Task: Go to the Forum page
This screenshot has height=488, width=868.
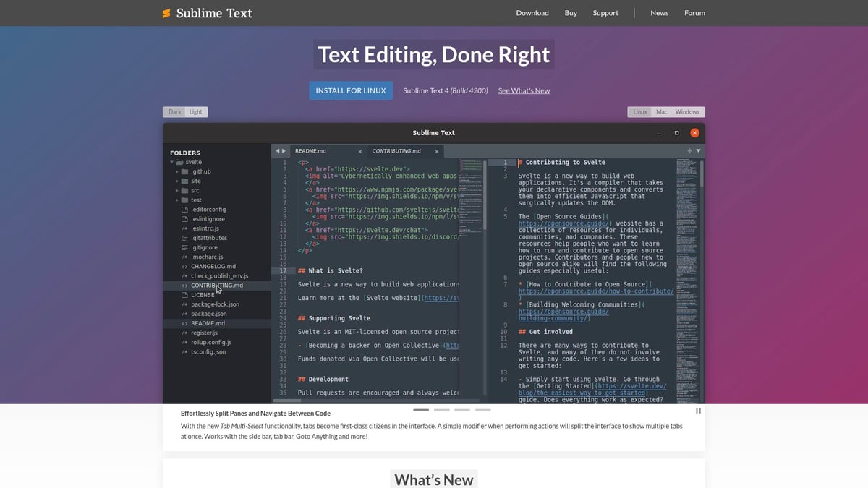Action: (x=694, y=13)
